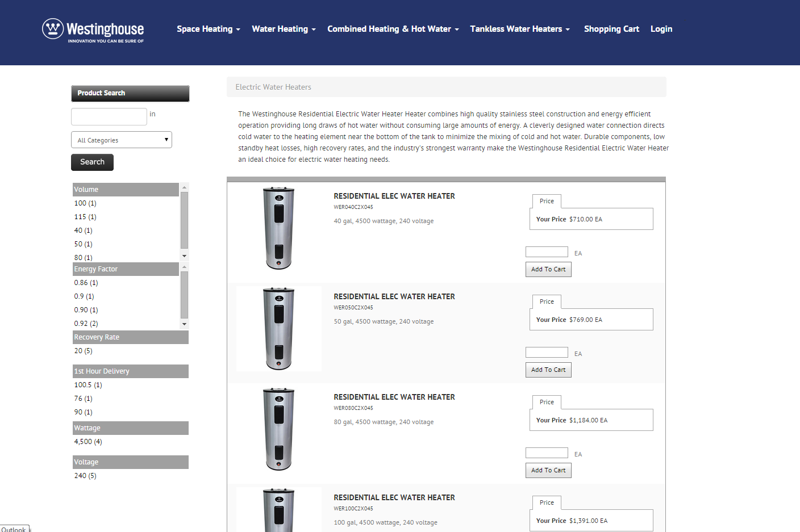Image resolution: width=800 pixels, height=532 pixels.
Task: Filter by Voltage 240 (5)
Action: click(x=85, y=476)
